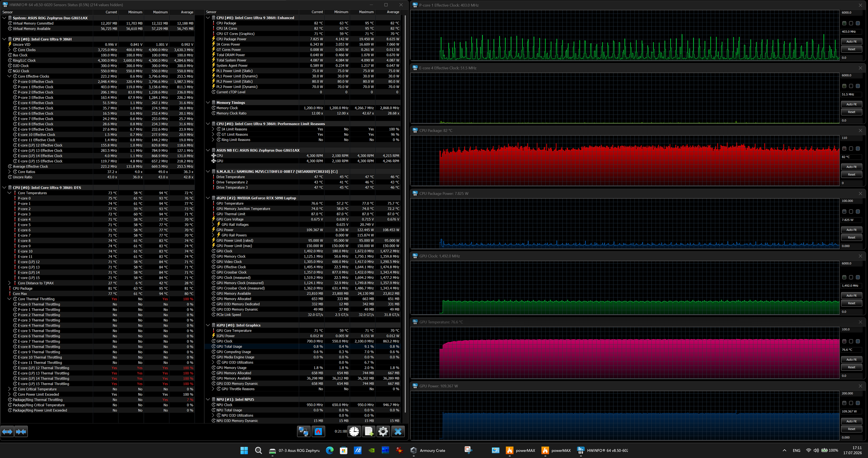The width and height of the screenshot is (868, 458).
Task: Click Auto Fit in the GPU Clock graph
Action: [x=852, y=295]
